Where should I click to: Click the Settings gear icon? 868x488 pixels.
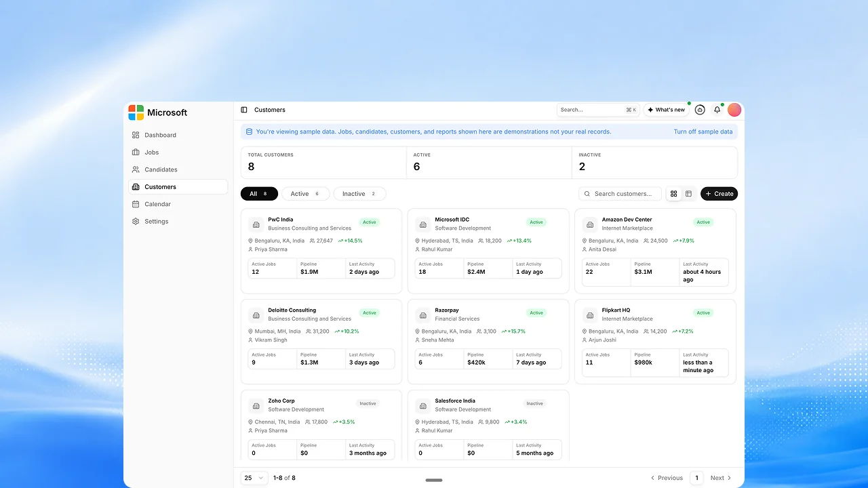tap(136, 222)
